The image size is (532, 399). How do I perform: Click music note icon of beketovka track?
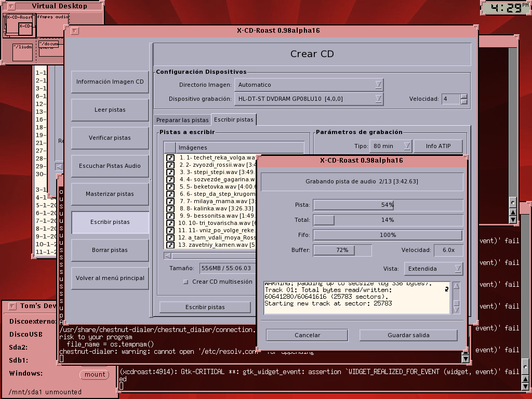coord(170,187)
